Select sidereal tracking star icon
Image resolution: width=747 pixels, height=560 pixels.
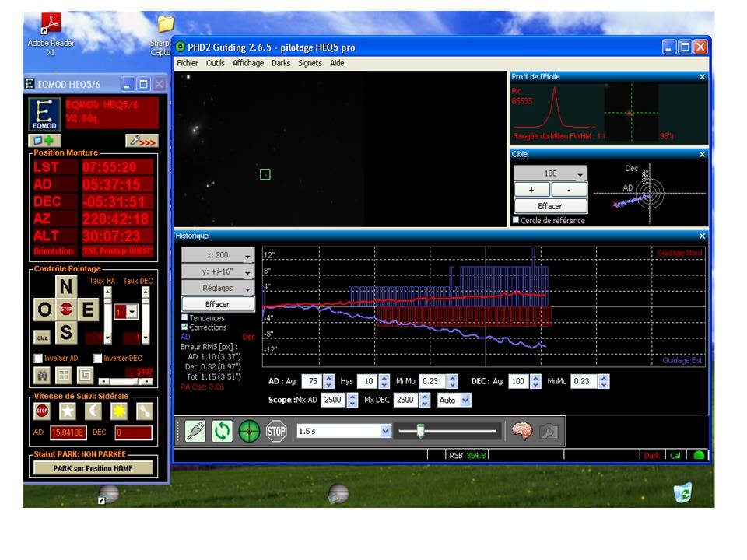[68, 411]
